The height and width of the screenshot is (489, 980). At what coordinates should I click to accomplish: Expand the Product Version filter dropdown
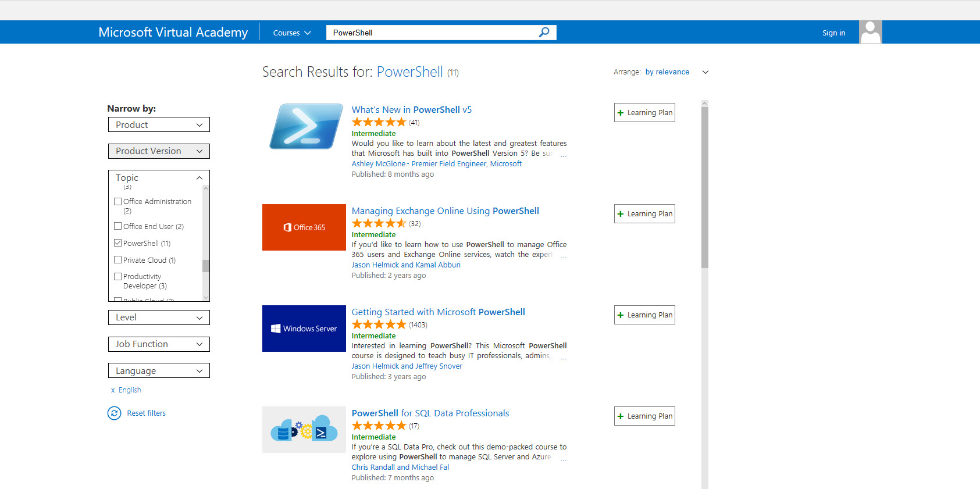(x=159, y=151)
